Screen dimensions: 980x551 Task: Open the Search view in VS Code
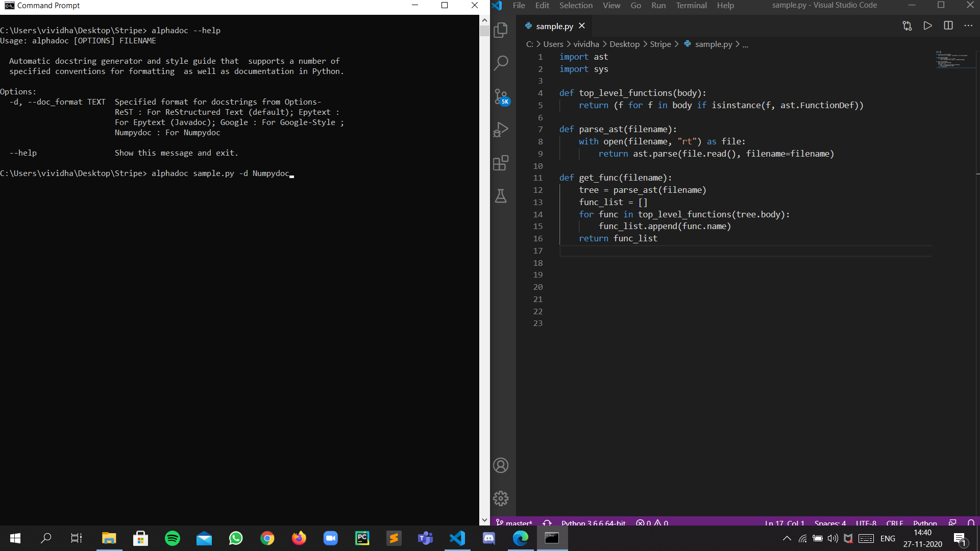(x=501, y=63)
